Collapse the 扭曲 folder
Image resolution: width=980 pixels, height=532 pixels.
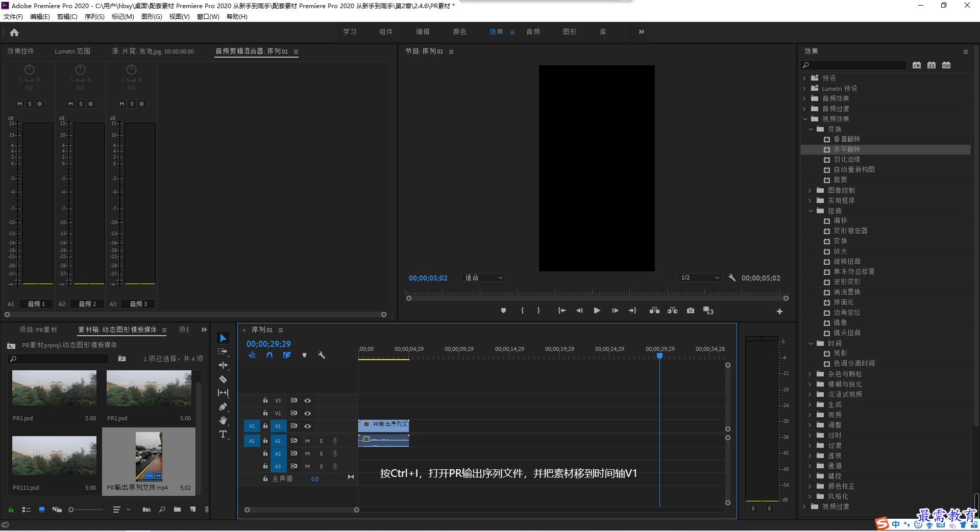[811, 211]
